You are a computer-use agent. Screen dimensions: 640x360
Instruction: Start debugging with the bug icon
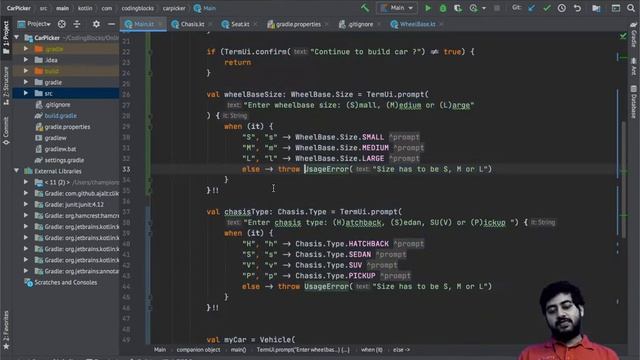(443, 8)
